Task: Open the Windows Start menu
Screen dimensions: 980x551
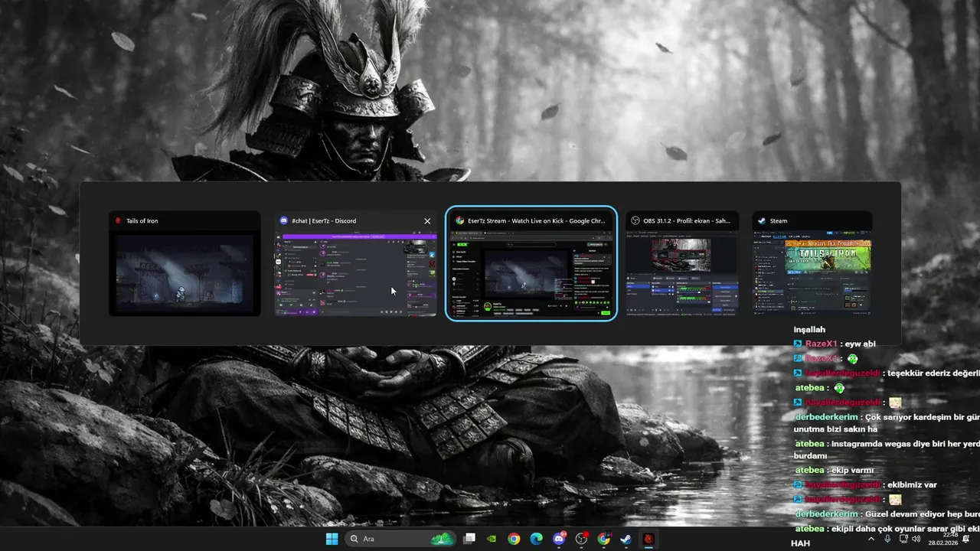Action: [332, 539]
